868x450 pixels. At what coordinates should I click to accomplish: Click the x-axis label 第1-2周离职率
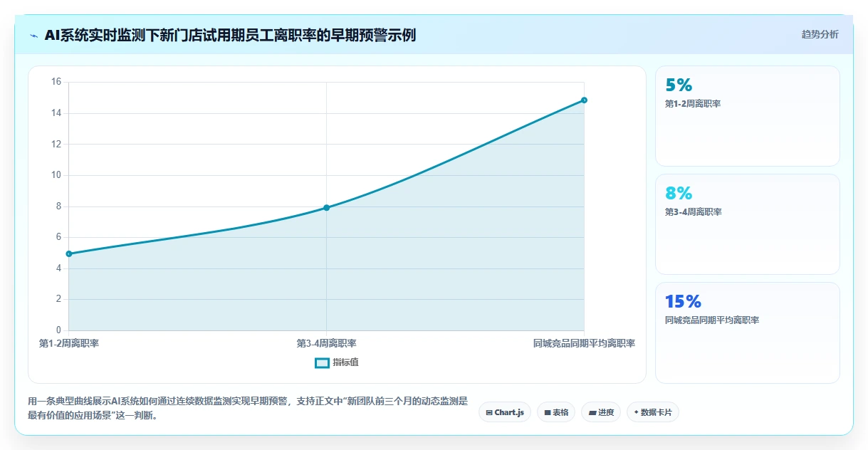(x=69, y=343)
